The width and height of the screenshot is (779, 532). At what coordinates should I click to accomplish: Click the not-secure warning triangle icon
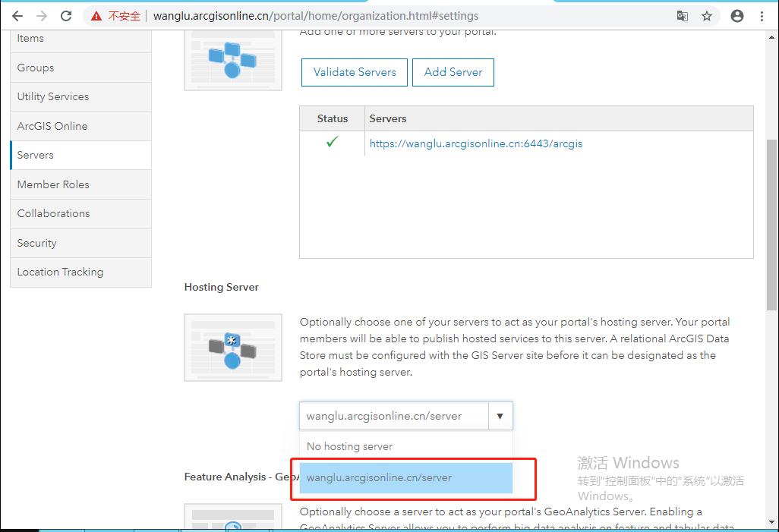96,16
